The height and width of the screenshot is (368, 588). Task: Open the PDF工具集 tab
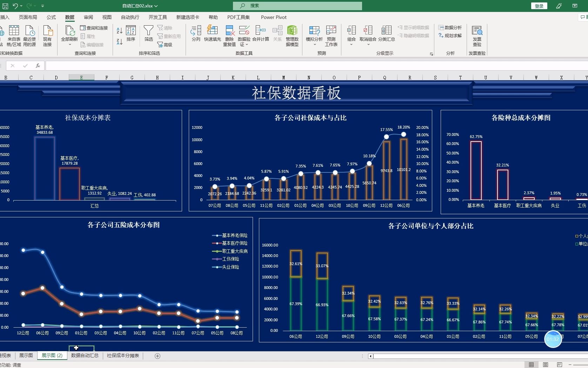coord(239,17)
